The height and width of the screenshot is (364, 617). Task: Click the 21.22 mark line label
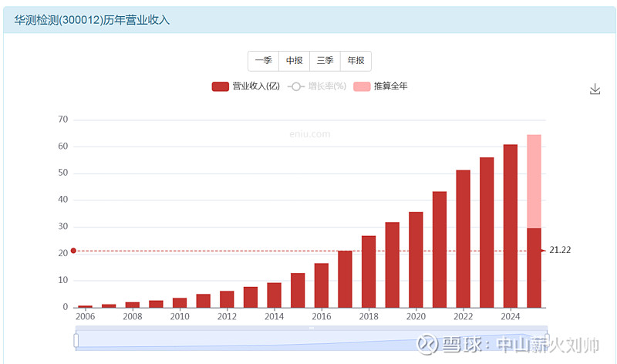click(x=560, y=250)
